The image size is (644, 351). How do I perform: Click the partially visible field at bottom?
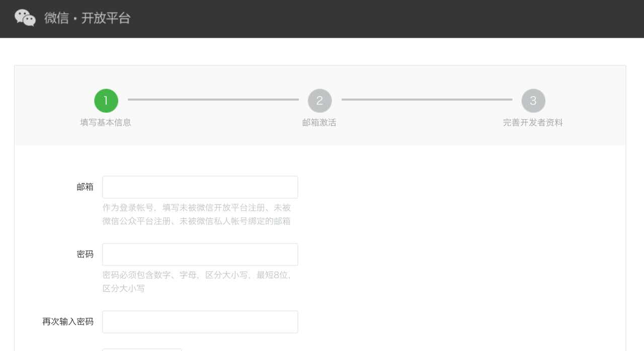coord(142,349)
